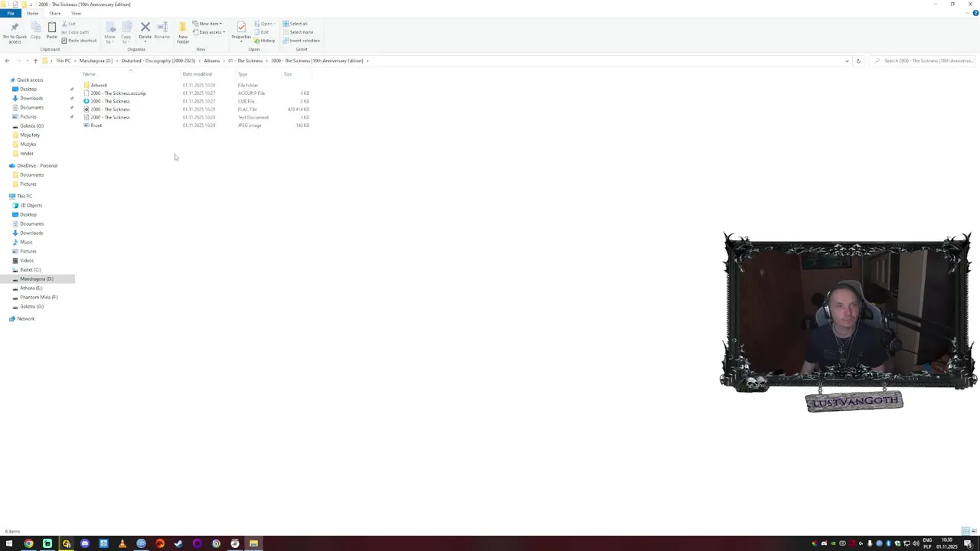
Task: Click the Properties checkmark icon
Action: [x=241, y=28]
